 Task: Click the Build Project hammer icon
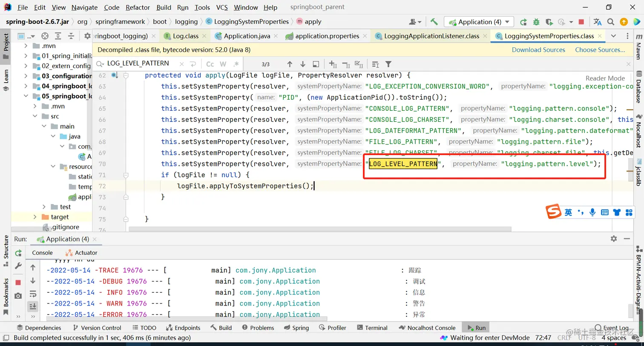434,22
